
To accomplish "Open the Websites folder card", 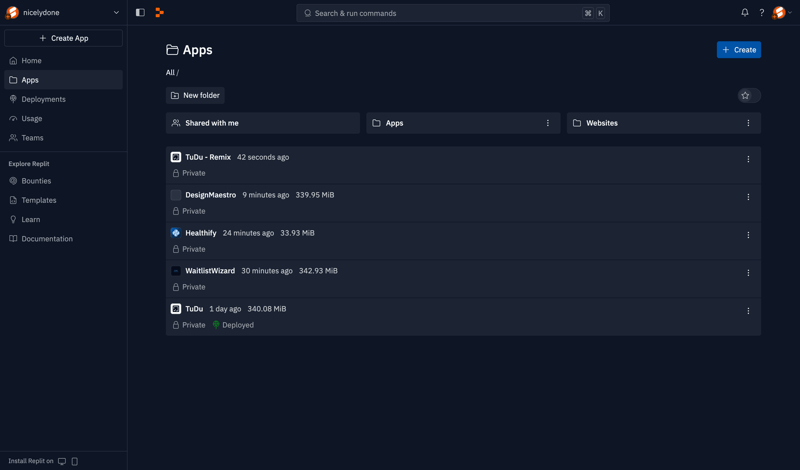I will coord(664,123).
